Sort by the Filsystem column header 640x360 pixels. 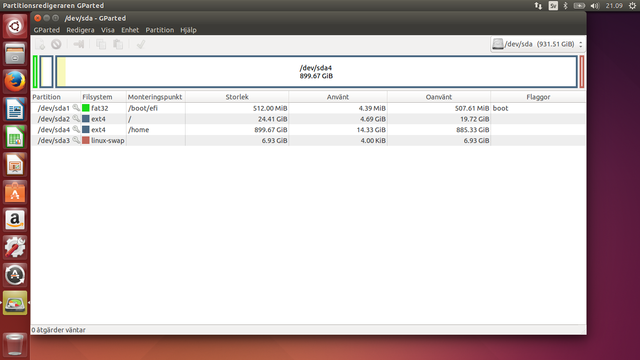click(x=103, y=97)
